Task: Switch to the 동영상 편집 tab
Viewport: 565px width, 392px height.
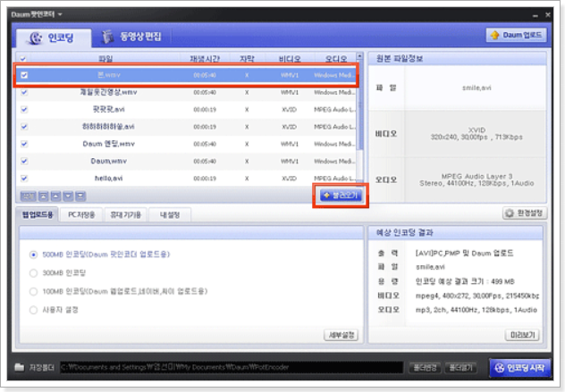Action: tap(131, 37)
